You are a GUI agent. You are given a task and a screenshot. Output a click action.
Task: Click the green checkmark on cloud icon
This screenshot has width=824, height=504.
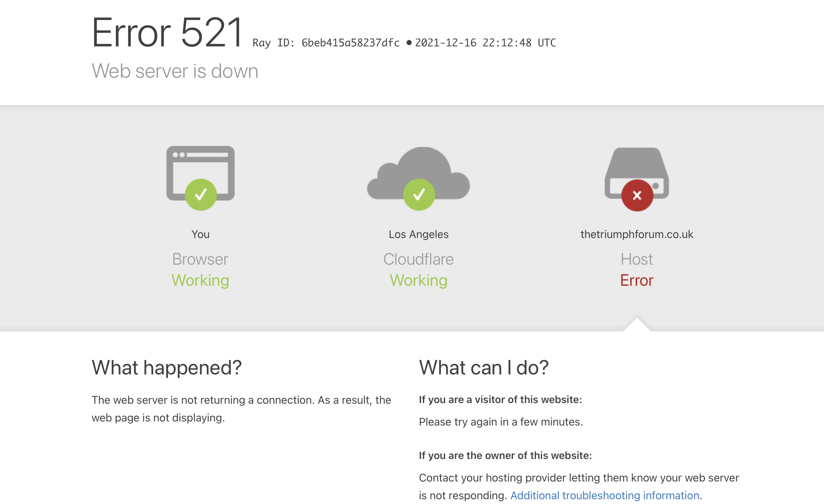coord(419,195)
